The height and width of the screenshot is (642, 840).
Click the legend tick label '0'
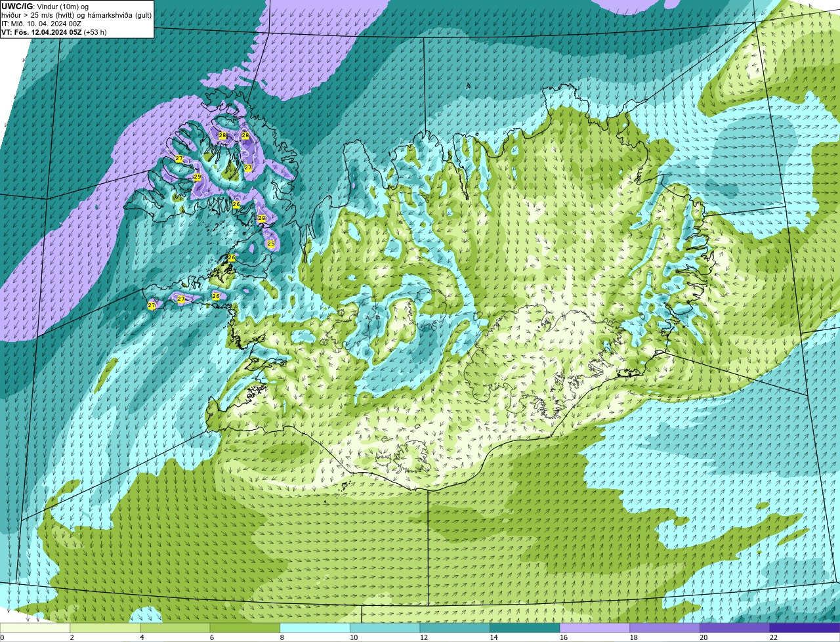click(2, 637)
